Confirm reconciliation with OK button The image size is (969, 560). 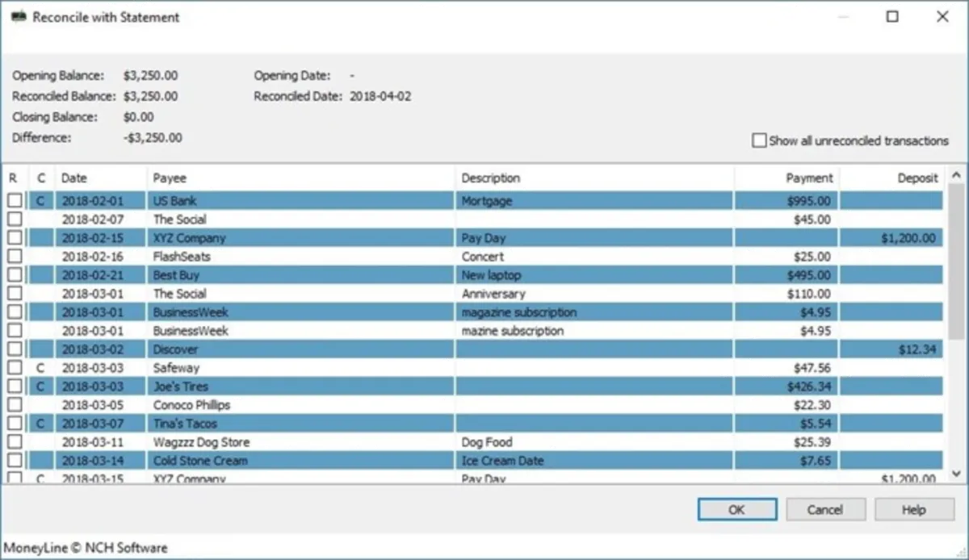point(736,510)
